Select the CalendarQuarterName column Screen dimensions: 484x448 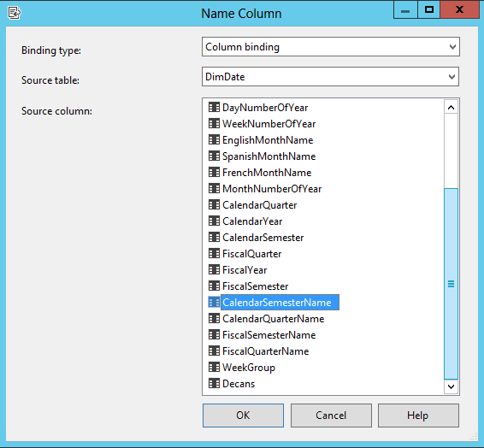coord(273,319)
